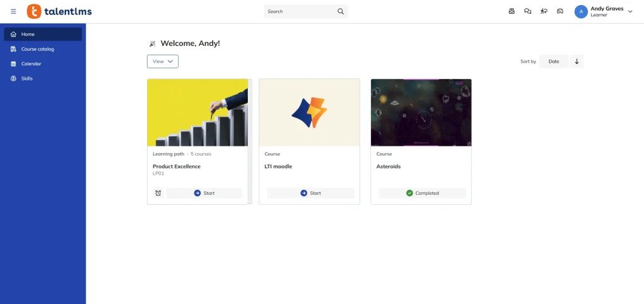This screenshot has height=304, width=644.
Task: Expand the View dropdown
Action: [x=163, y=62]
